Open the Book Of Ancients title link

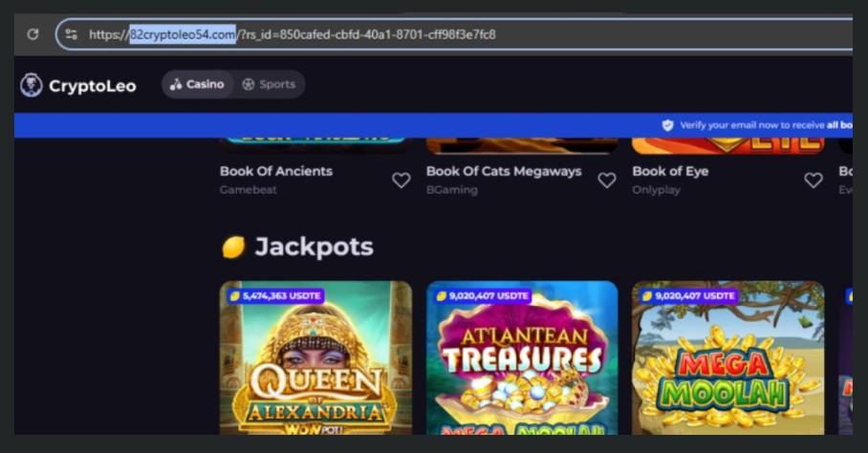pyautogui.click(x=276, y=171)
